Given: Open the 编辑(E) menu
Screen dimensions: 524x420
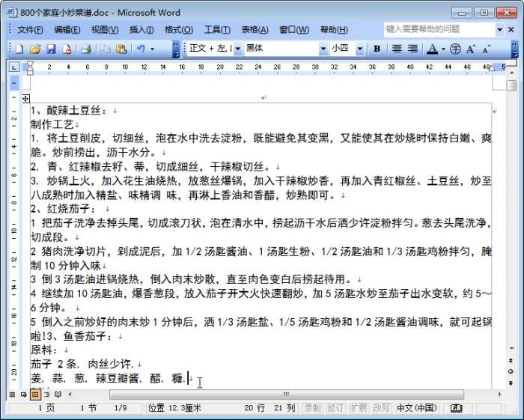Looking at the screenshot, I should tap(67, 30).
